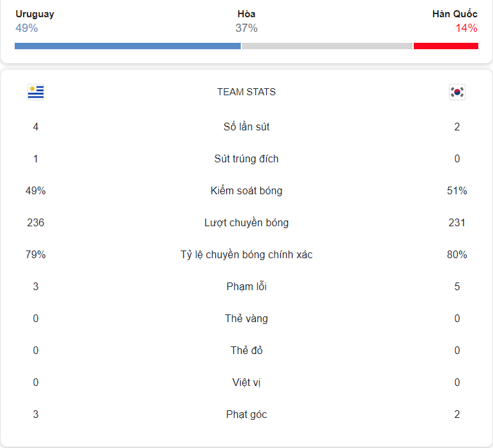Click the TEAM STATS heading

tap(247, 92)
